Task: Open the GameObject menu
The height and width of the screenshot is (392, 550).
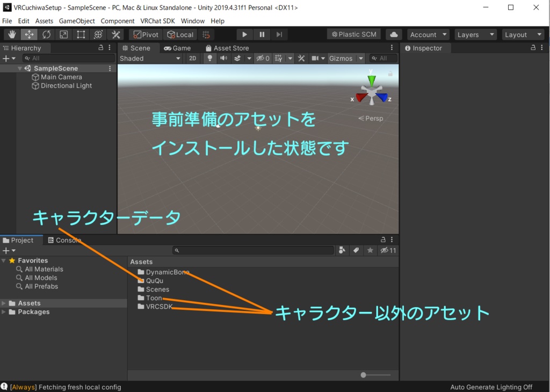Action: click(76, 21)
